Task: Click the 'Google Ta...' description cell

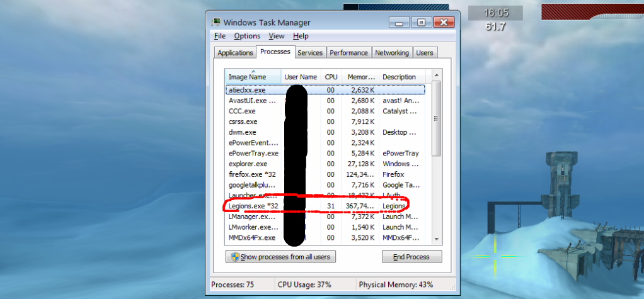Action: 400,185
